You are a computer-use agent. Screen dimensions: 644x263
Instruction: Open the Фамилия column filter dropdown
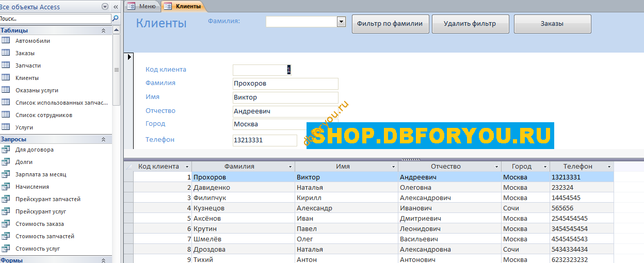[289, 167]
